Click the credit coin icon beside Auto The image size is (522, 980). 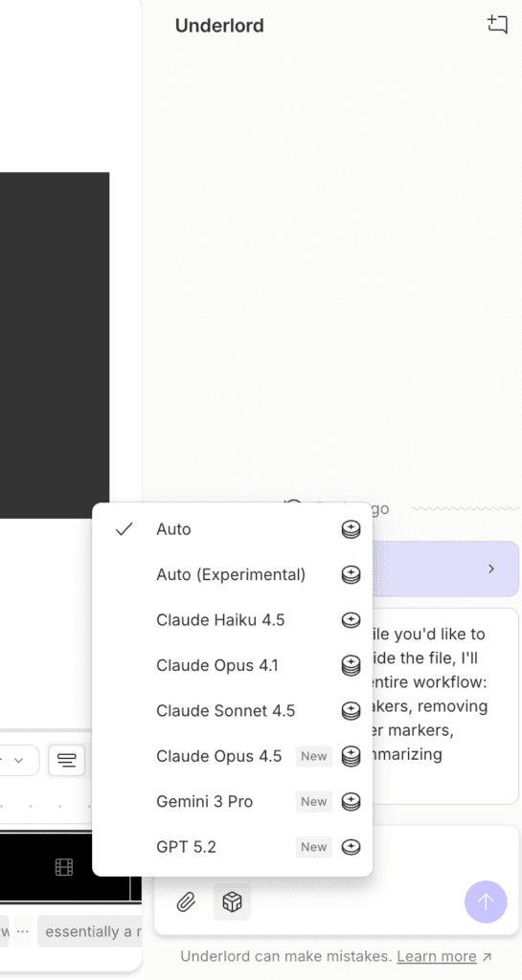[x=351, y=529]
